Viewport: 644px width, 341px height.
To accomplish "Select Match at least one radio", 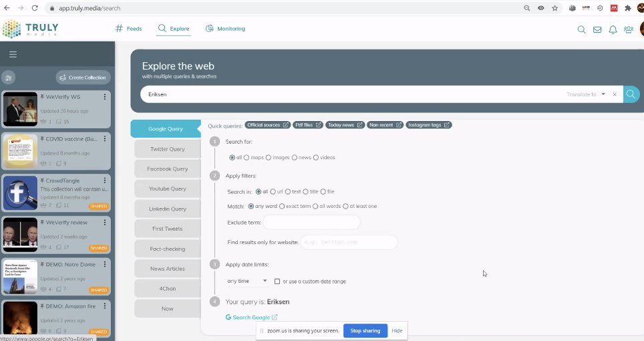I will pyautogui.click(x=345, y=206).
